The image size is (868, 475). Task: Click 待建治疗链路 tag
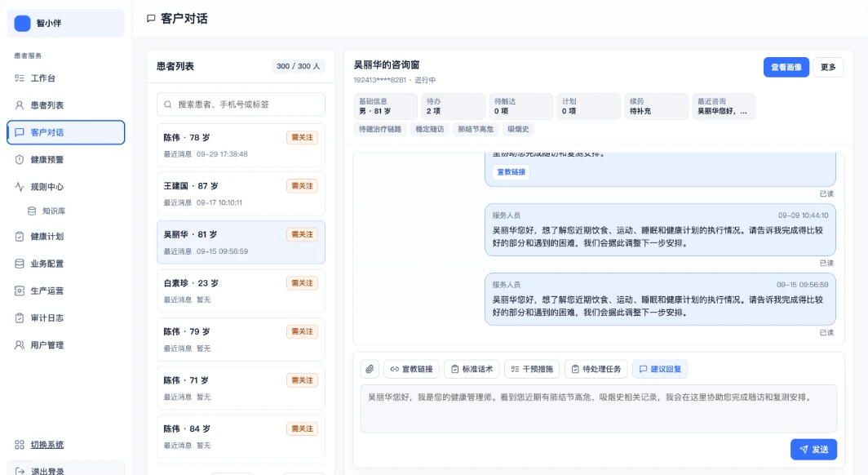tap(380, 129)
